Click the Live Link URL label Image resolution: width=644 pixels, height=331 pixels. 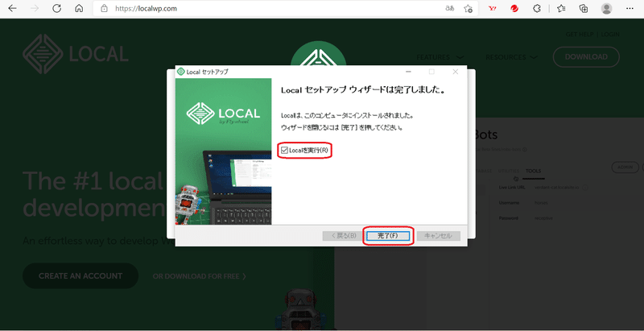[x=512, y=188]
